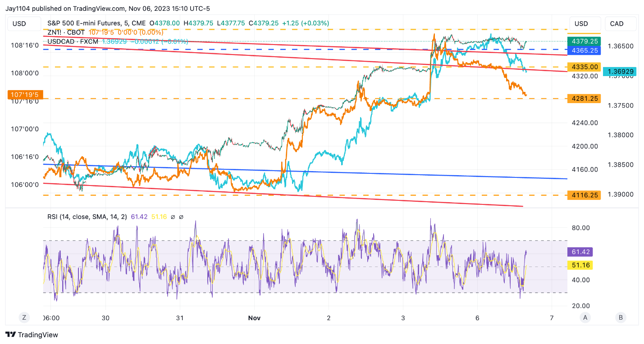
Task: Click the RSI 80.00 axis label
Action: click(x=580, y=228)
